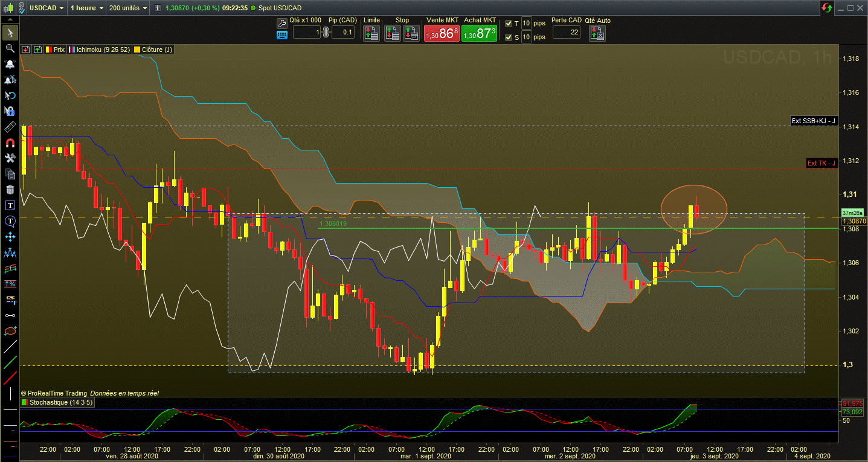Click the Qté Auto icon
Viewport: 868px width, 462px height.
(x=597, y=33)
